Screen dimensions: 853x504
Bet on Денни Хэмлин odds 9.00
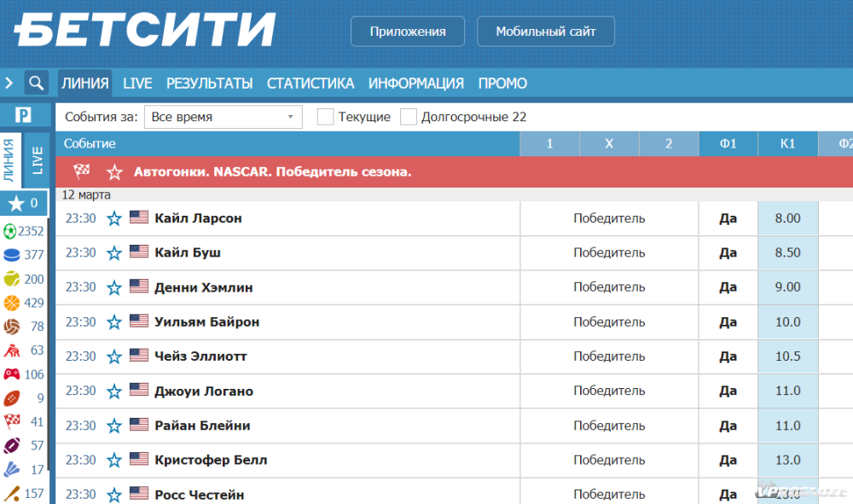pos(787,287)
